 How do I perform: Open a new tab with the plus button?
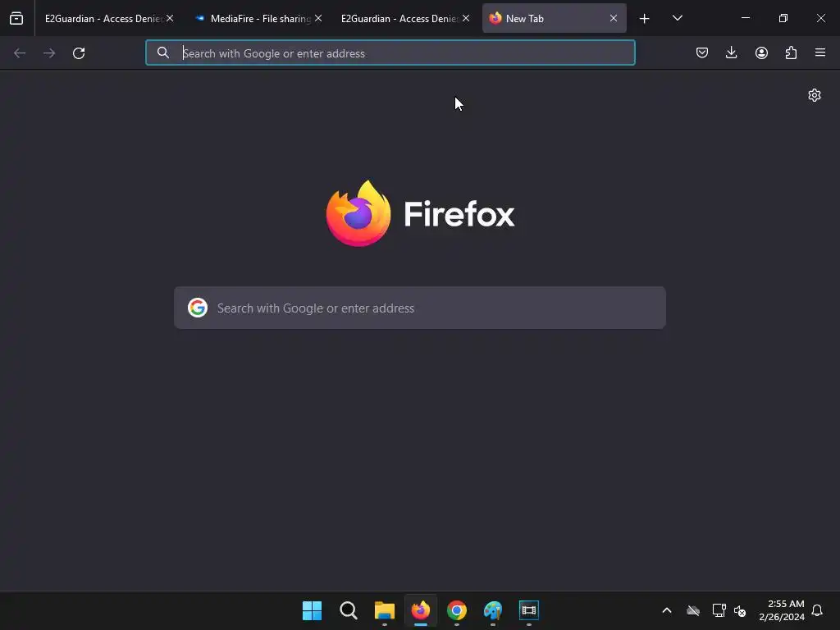pos(645,19)
